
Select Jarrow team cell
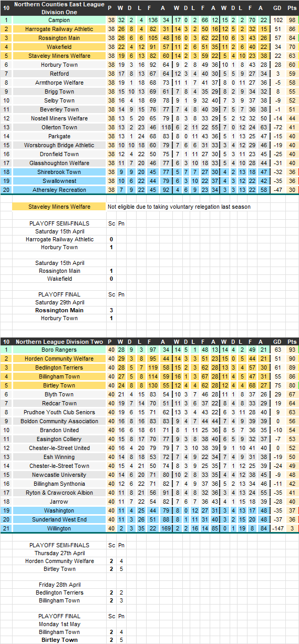[x=59, y=502]
